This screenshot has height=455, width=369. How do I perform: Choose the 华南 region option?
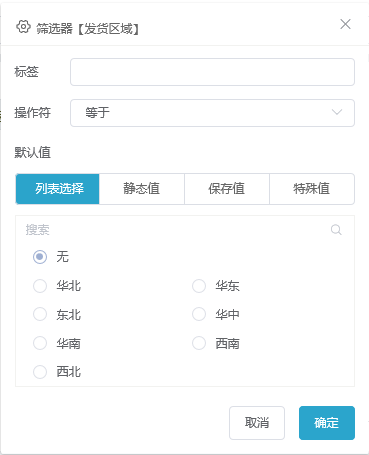40,343
